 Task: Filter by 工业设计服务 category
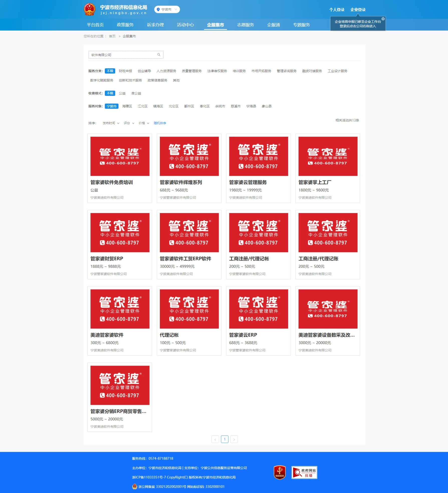338,71
